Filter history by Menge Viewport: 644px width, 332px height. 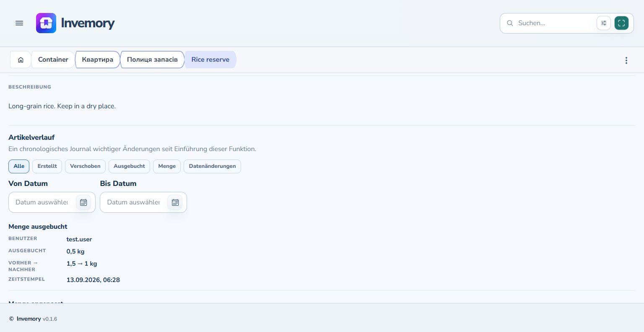click(x=167, y=166)
